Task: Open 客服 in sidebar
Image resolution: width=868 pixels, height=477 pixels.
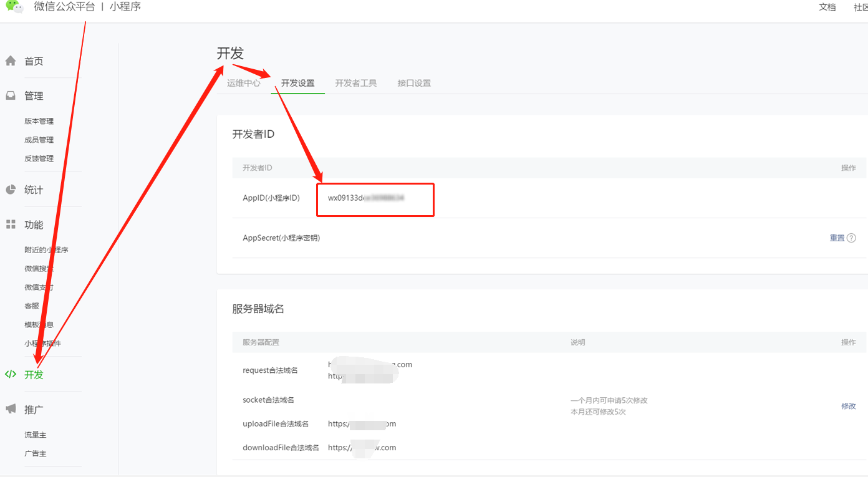Action: pyautogui.click(x=32, y=306)
